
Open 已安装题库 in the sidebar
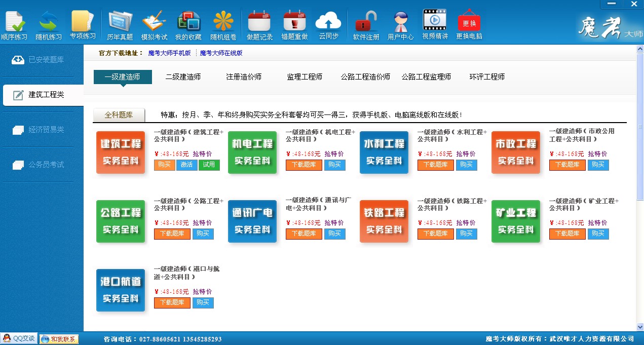42,60
